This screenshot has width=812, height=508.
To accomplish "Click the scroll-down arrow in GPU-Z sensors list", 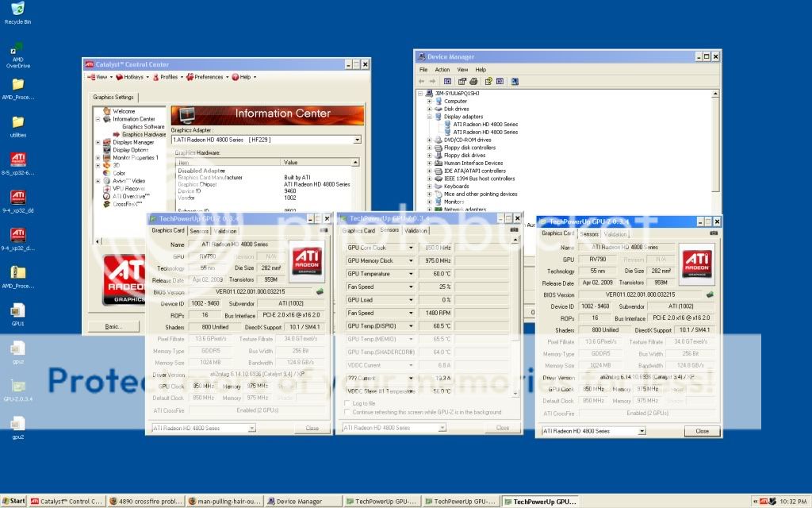I will (x=516, y=394).
